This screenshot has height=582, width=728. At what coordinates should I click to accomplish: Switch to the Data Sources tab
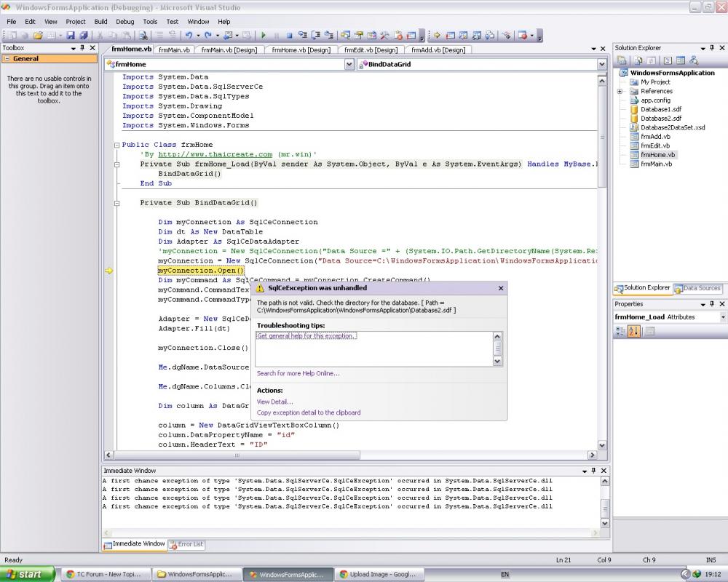[x=697, y=288]
